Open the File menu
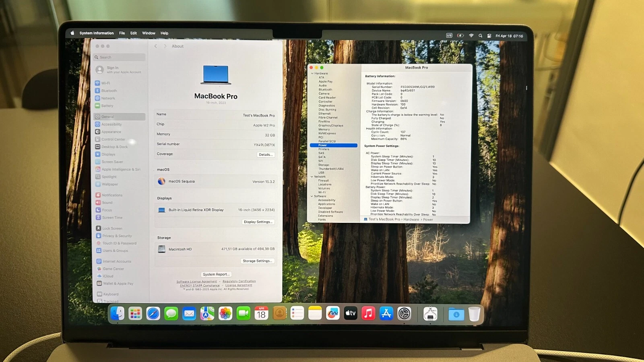The image size is (644, 362). pos(122,33)
